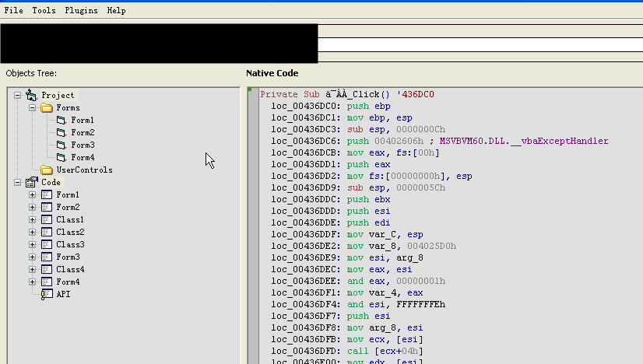The image size is (643, 364).
Task: Open the Tools menu
Action: pos(44,10)
